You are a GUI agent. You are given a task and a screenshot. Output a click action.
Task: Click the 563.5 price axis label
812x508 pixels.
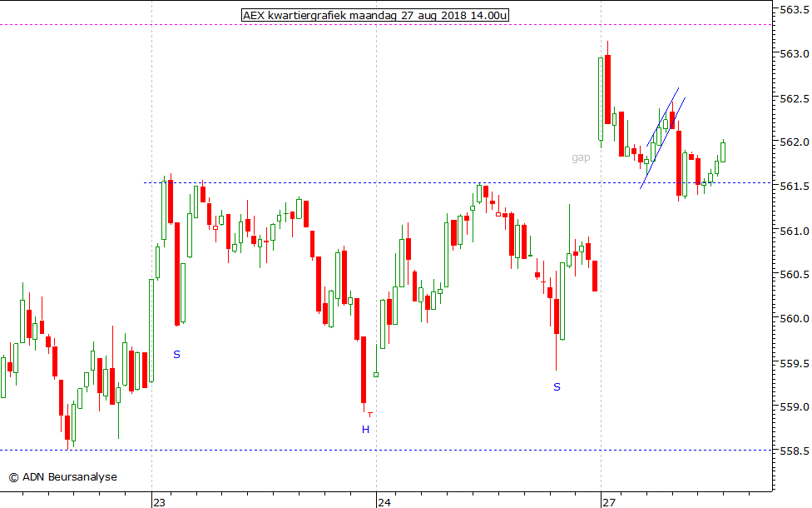coord(794,9)
